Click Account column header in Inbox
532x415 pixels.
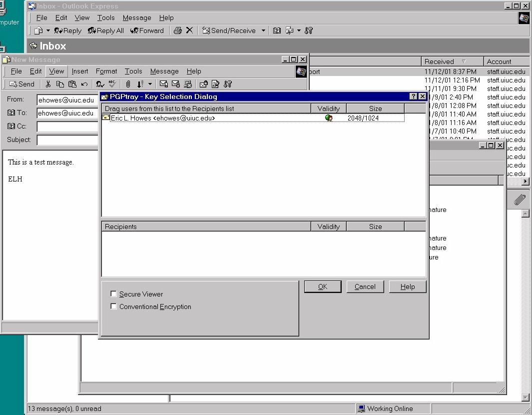pos(506,61)
